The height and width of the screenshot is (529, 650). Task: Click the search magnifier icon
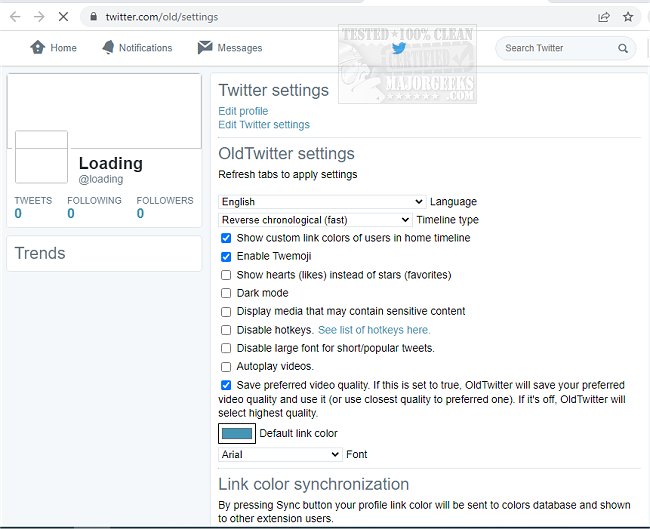pos(623,48)
